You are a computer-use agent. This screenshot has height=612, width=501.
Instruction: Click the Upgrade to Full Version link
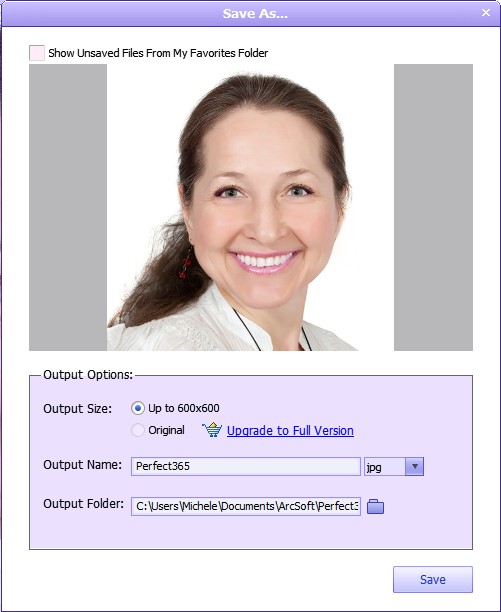[290, 431]
